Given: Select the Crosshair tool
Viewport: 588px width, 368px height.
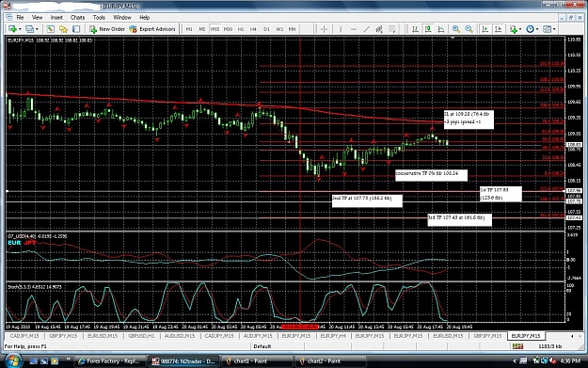Looking at the screenshot, I should 325,29.
